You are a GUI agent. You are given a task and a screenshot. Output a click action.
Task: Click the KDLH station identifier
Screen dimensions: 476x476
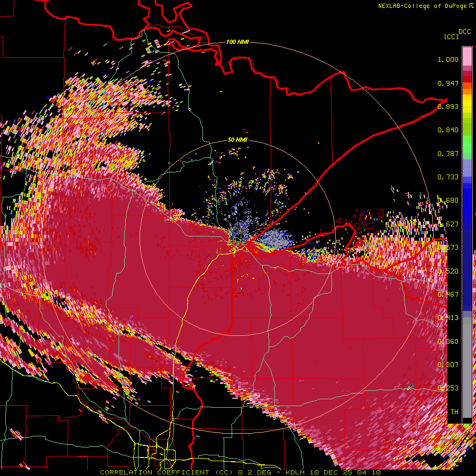point(295,472)
